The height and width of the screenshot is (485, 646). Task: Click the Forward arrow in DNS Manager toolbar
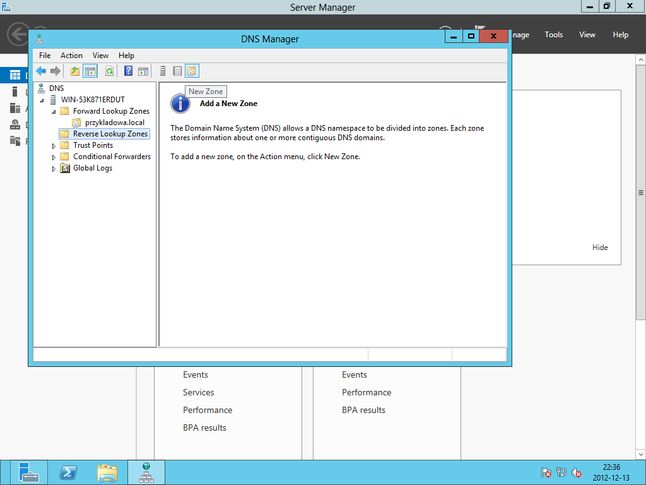click(x=55, y=71)
